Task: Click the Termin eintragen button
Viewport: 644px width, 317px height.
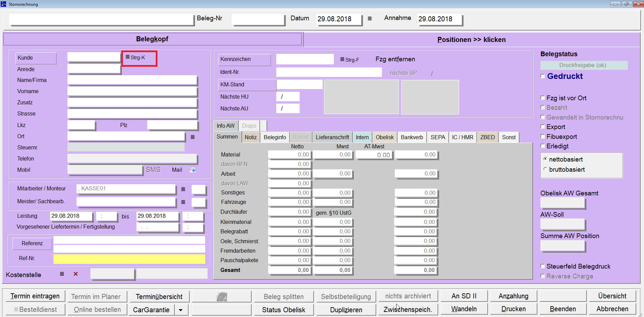Action: point(35,296)
